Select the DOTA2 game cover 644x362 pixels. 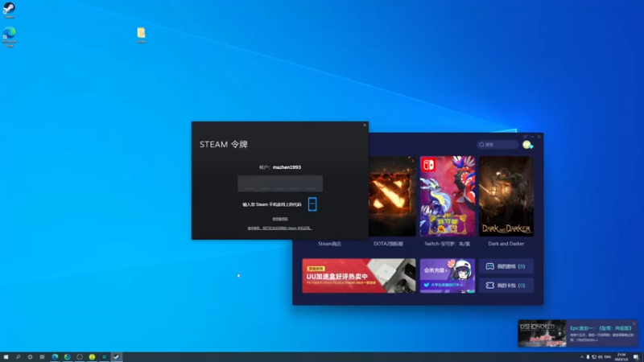tap(392, 196)
